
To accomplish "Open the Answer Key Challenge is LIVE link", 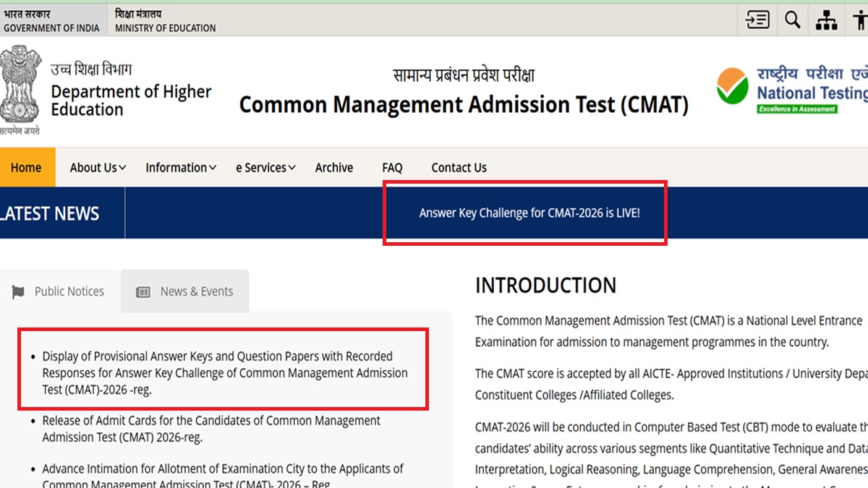I will [529, 214].
